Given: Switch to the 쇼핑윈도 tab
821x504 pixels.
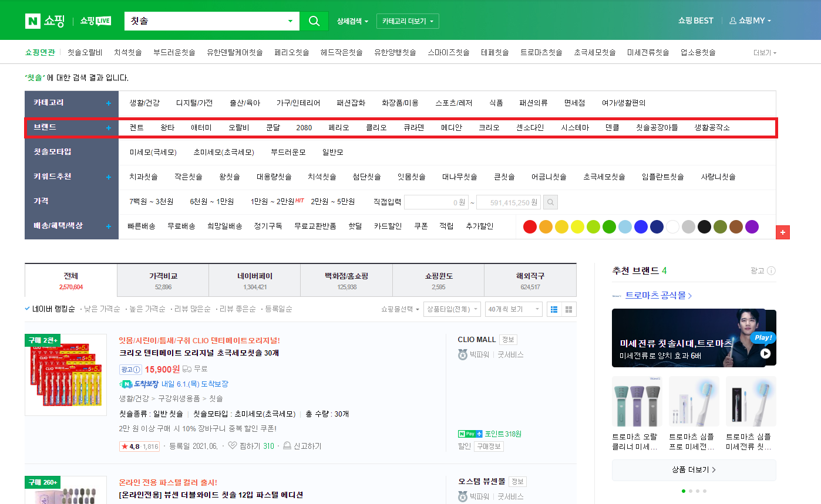Looking at the screenshot, I should point(438,280).
